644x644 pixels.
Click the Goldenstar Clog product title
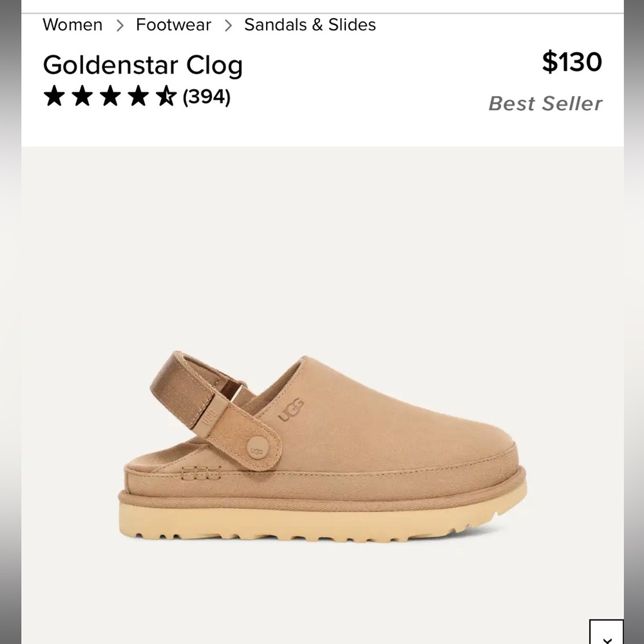(x=142, y=64)
